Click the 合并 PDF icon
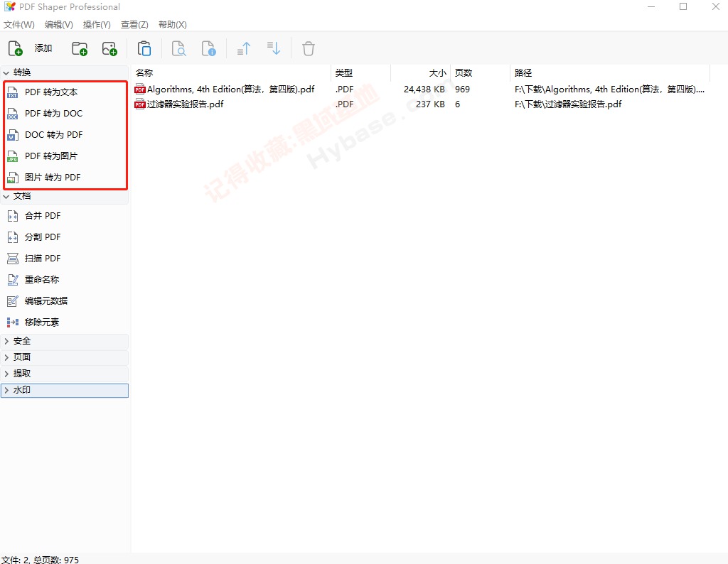728x564 pixels. 13,216
